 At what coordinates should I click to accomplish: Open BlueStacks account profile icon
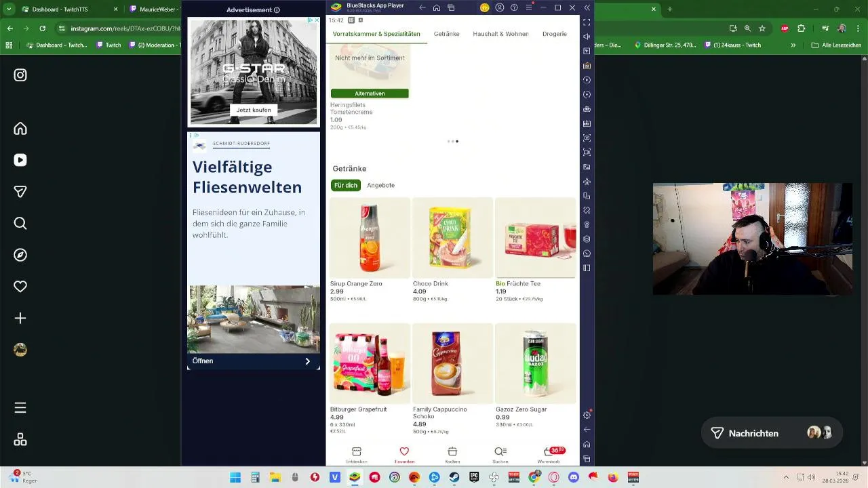(x=500, y=7)
